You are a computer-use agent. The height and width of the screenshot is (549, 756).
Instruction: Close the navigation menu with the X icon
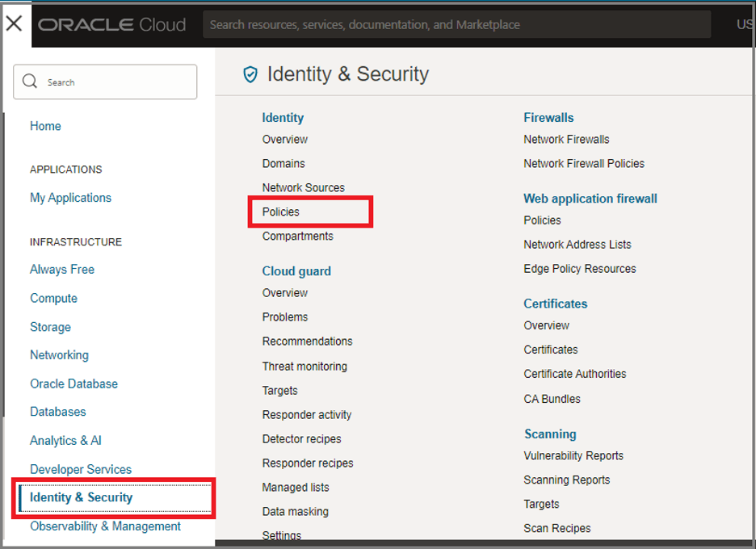pos(14,23)
